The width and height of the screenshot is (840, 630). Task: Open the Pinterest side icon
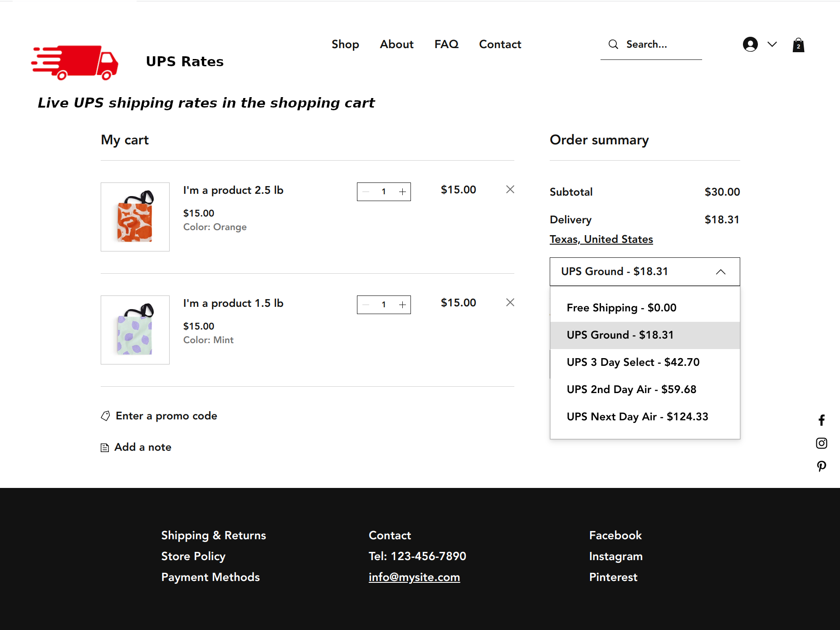point(821,466)
